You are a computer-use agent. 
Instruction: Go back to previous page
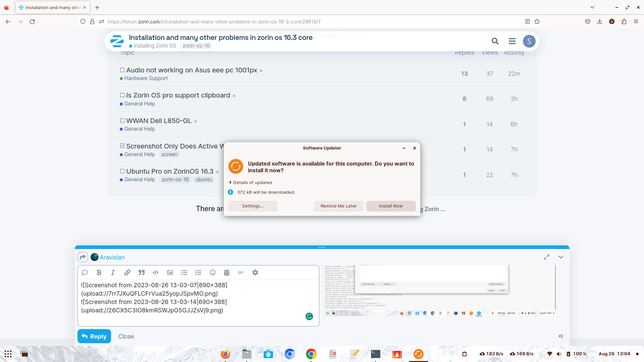click(x=8, y=21)
